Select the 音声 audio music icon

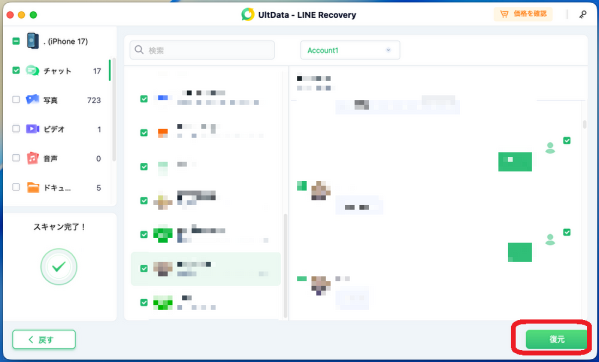click(x=32, y=158)
